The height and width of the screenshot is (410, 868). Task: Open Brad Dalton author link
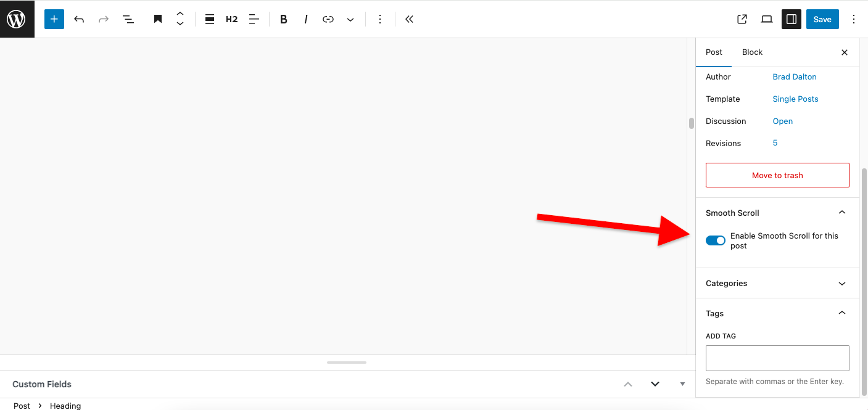tap(795, 77)
